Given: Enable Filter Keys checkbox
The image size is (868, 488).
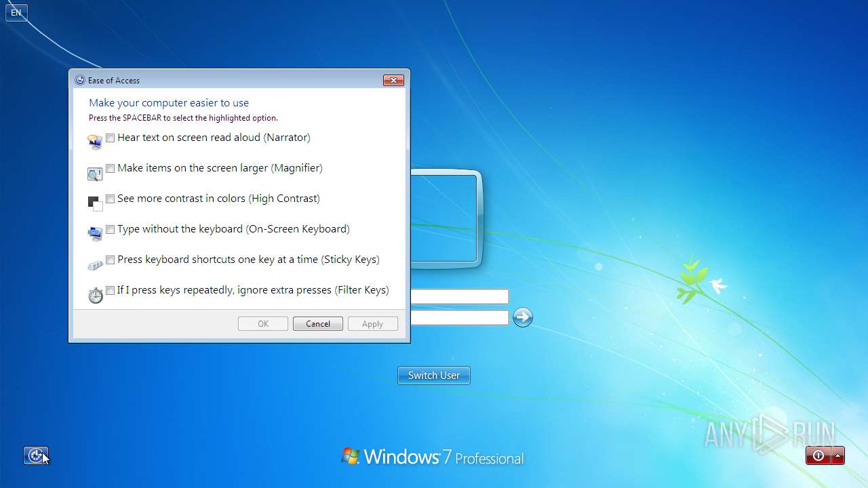Looking at the screenshot, I should point(110,290).
